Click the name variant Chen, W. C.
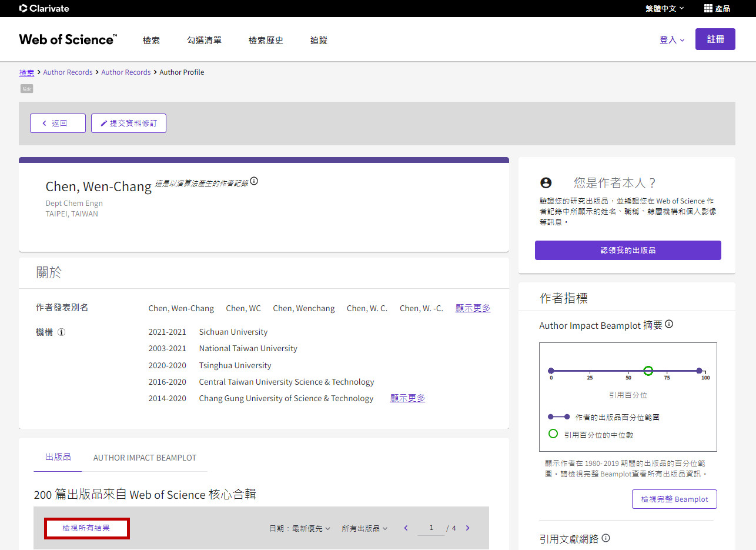The width and height of the screenshot is (756, 550). (x=367, y=308)
